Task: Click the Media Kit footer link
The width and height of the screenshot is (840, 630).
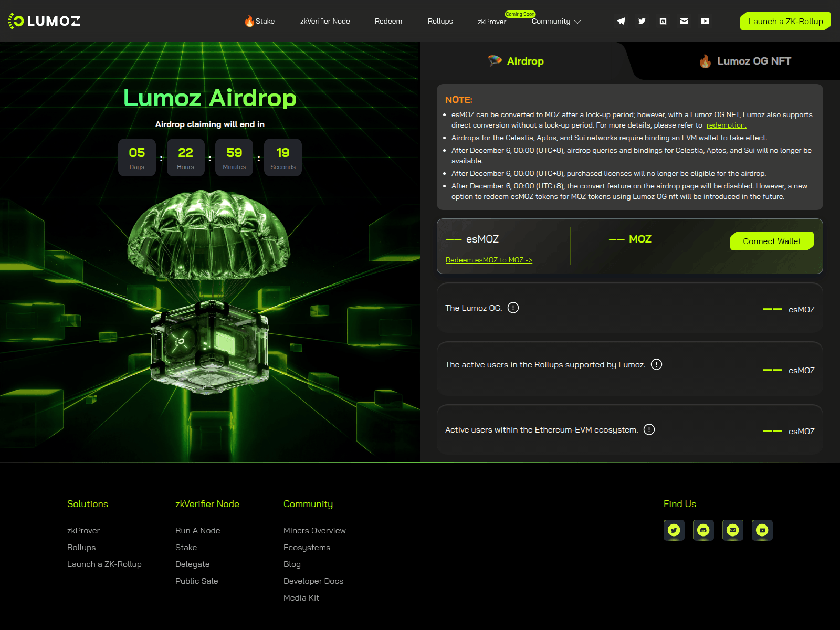Action: [301, 598]
